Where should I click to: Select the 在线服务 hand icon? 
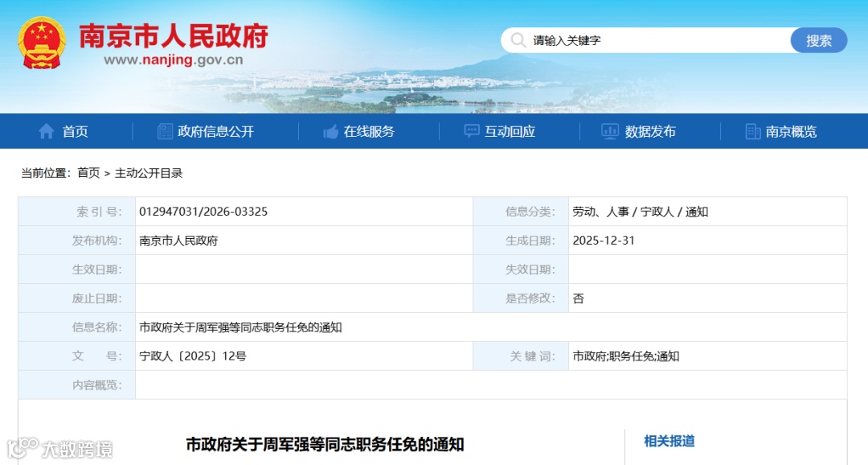[330, 131]
